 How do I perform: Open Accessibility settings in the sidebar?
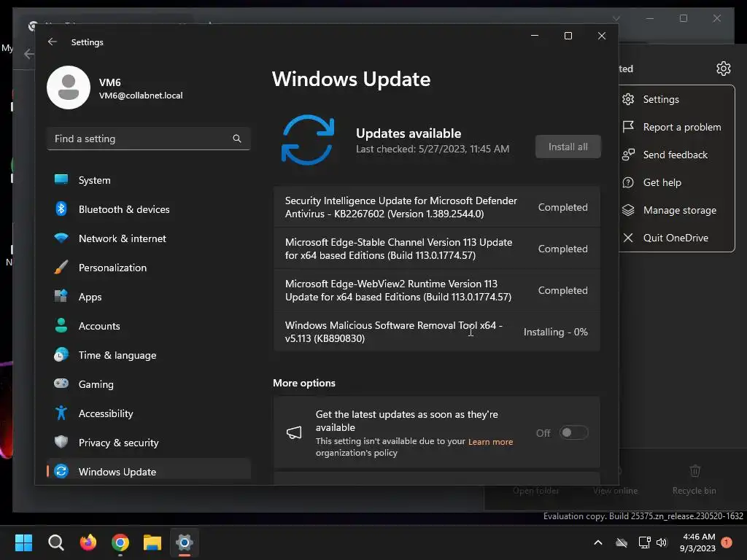pos(149,413)
